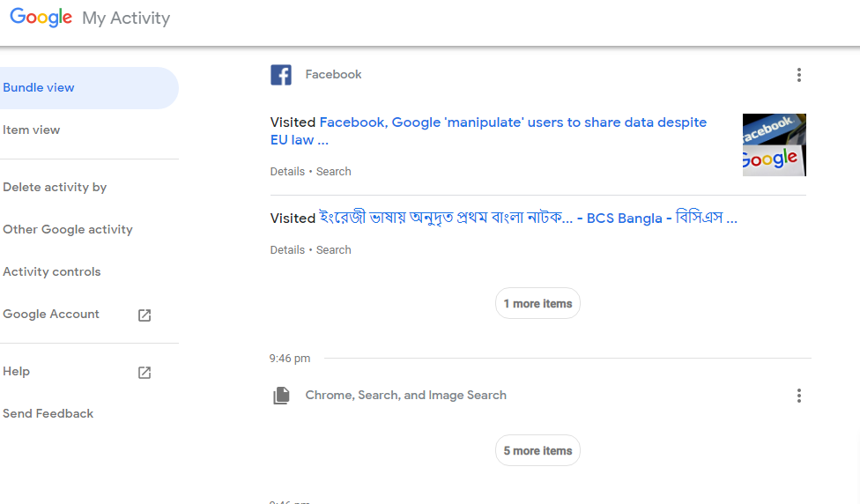Screen dimensions: 860x504
Task: Open the Facebook bundle three-dot menu
Action: point(799,75)
